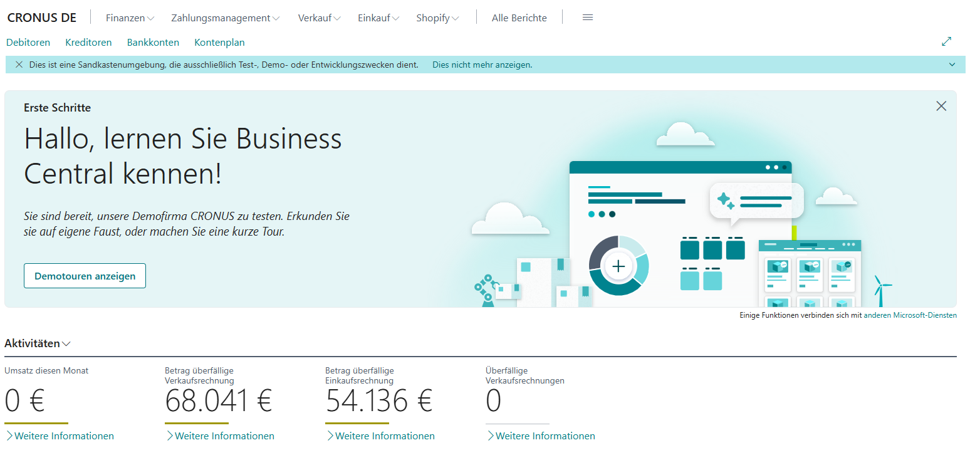Open Weitere Informationen under Betrag überfällige Verkaufsrechnung
Image resolution: width=980 pixels, height=465 pixels.
(x=220, y=436)
